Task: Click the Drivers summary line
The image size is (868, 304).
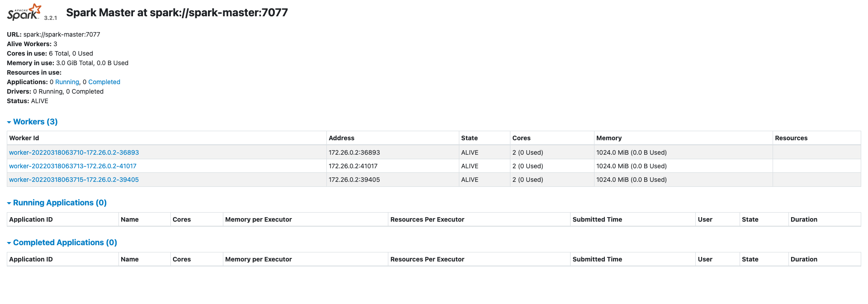Action: click(55, 91)
